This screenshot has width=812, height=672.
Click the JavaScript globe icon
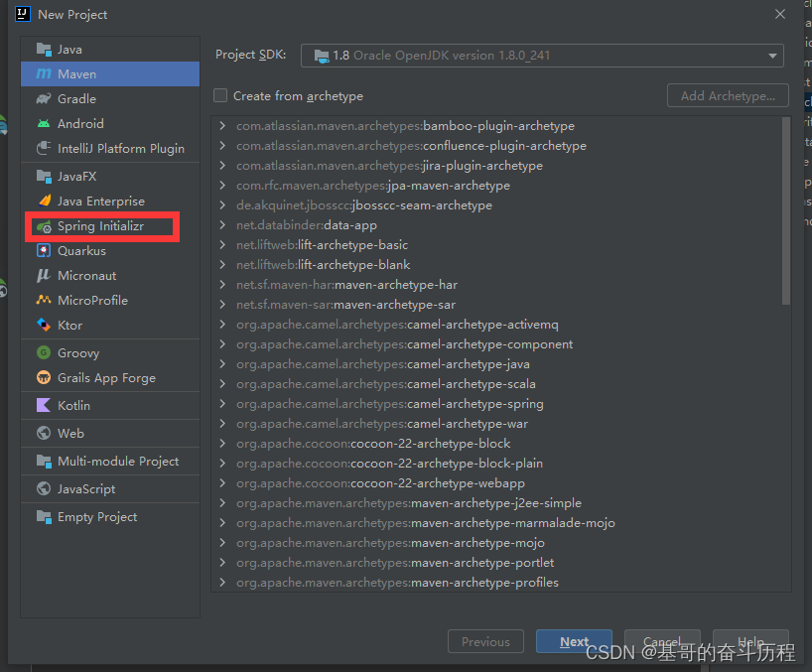click(44, 488)
